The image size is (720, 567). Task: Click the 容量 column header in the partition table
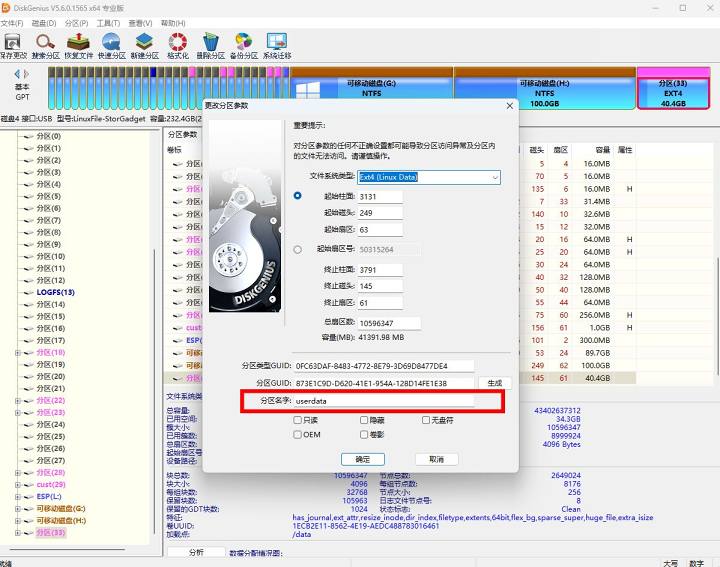click(x=602, y=150)
